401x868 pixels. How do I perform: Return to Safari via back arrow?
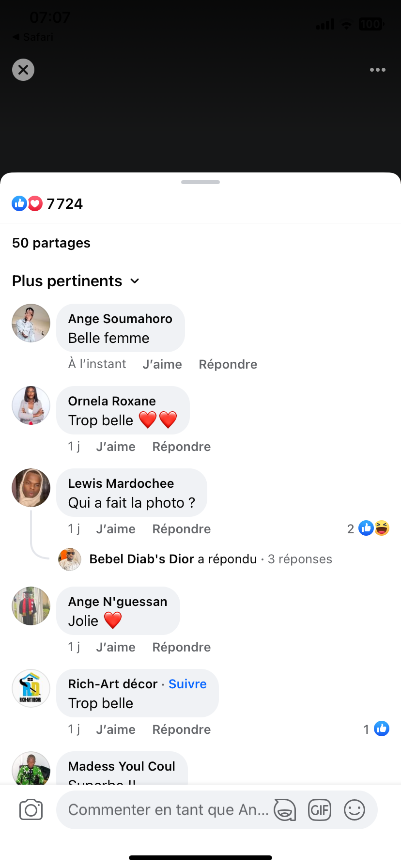32,37
